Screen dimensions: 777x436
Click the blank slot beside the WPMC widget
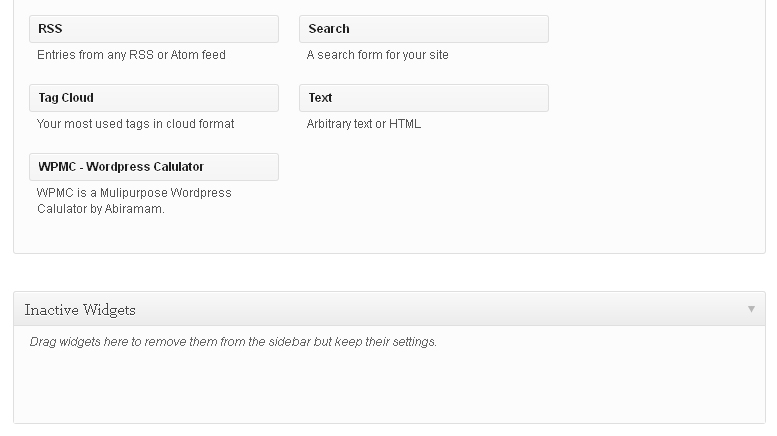[424, 184]
